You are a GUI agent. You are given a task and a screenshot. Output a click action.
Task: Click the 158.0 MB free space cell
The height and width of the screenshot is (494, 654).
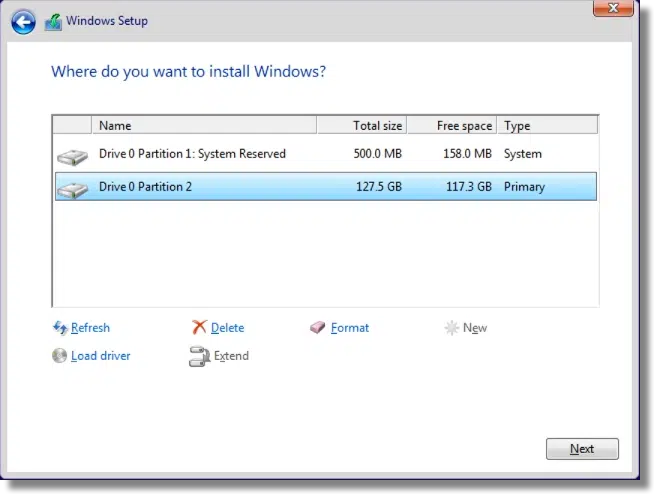(x=467, y=154)
